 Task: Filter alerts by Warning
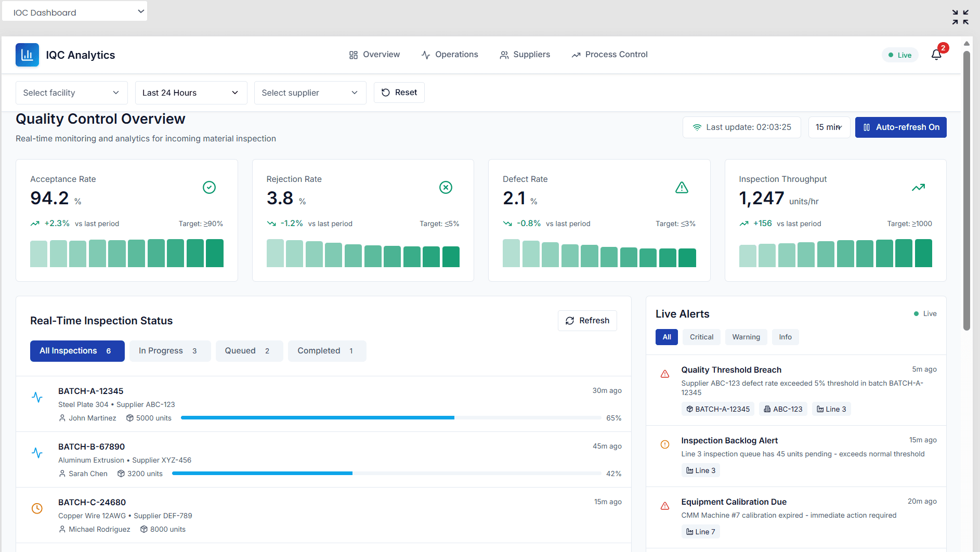pyautogui.click(x=746, y=337)
